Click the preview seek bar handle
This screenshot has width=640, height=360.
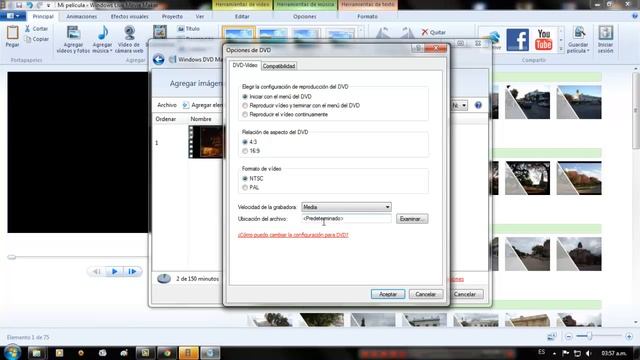[11, 257]
